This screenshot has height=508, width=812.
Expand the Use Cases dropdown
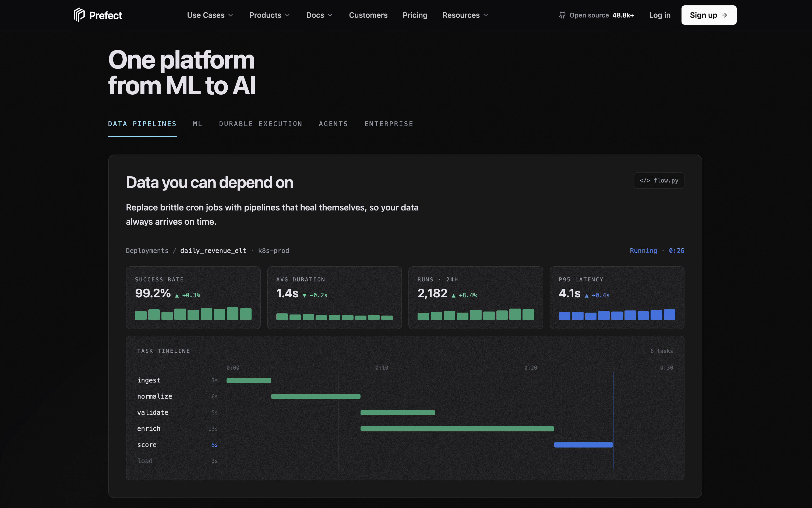pos(210,15)
